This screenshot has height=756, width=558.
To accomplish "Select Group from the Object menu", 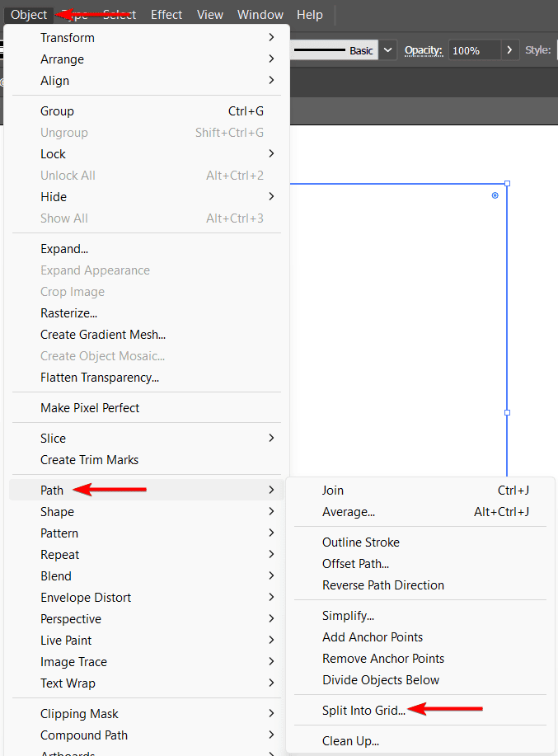I will tap(57, 110).
